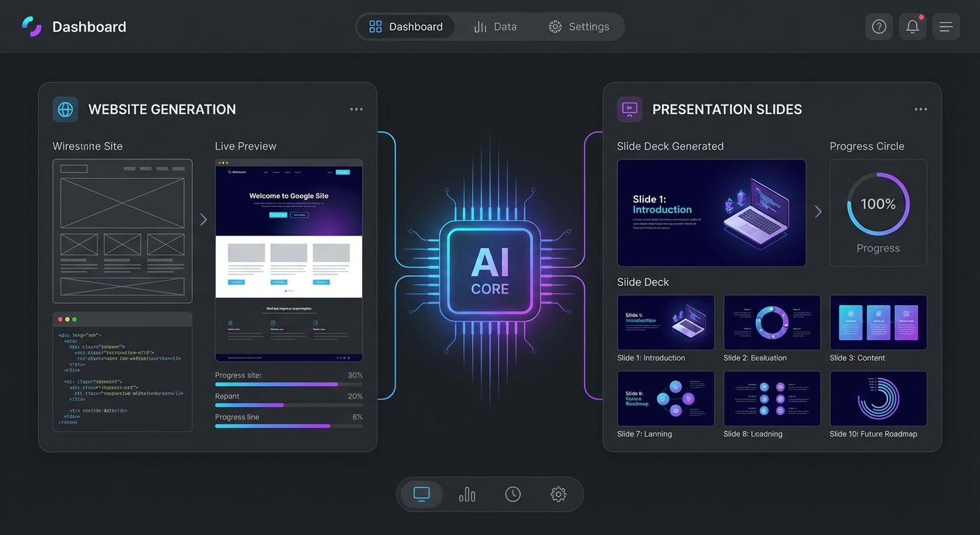Open the help question mark icon

[x=878, y=26]
